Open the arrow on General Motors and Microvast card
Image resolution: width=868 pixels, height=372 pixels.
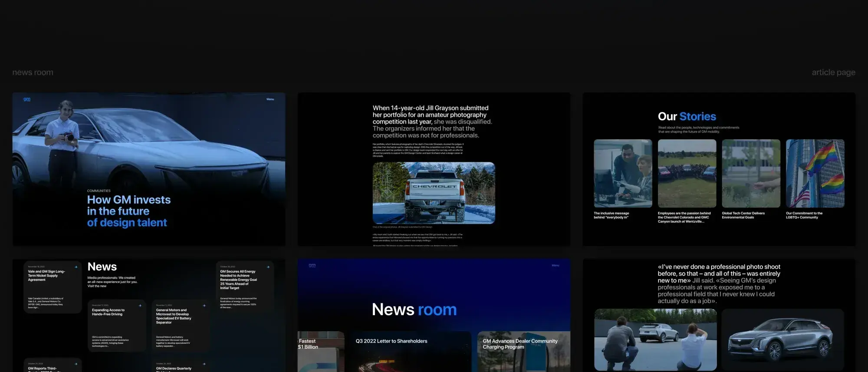204,306
